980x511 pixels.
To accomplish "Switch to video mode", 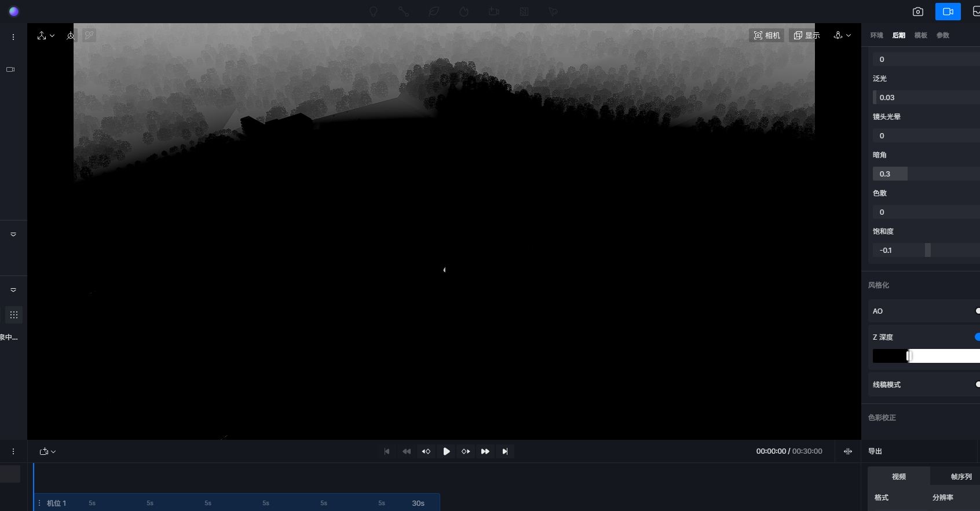I will tap(948, 12).
